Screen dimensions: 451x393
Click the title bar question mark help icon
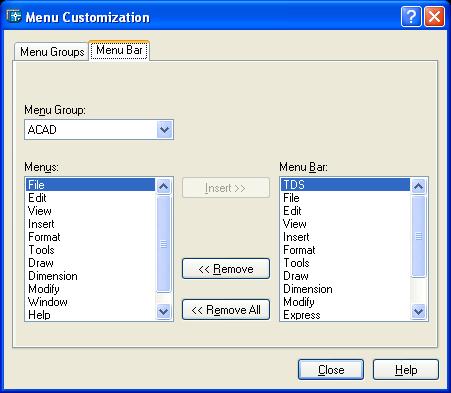tap(411, 16)
